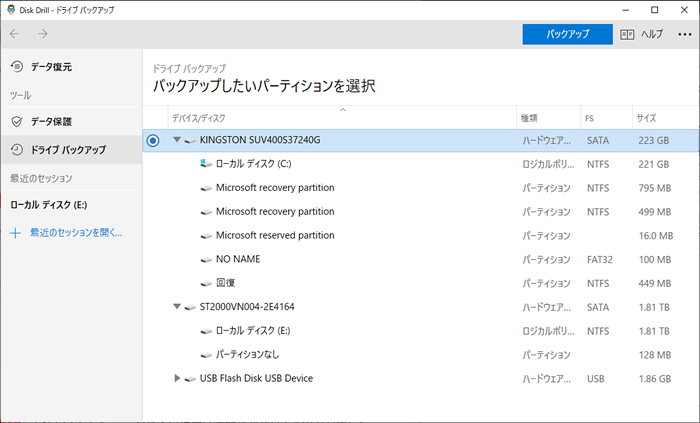700x423 pixels.
Task: Click the blue バックアップ button
Action: (x=567, y=34)
